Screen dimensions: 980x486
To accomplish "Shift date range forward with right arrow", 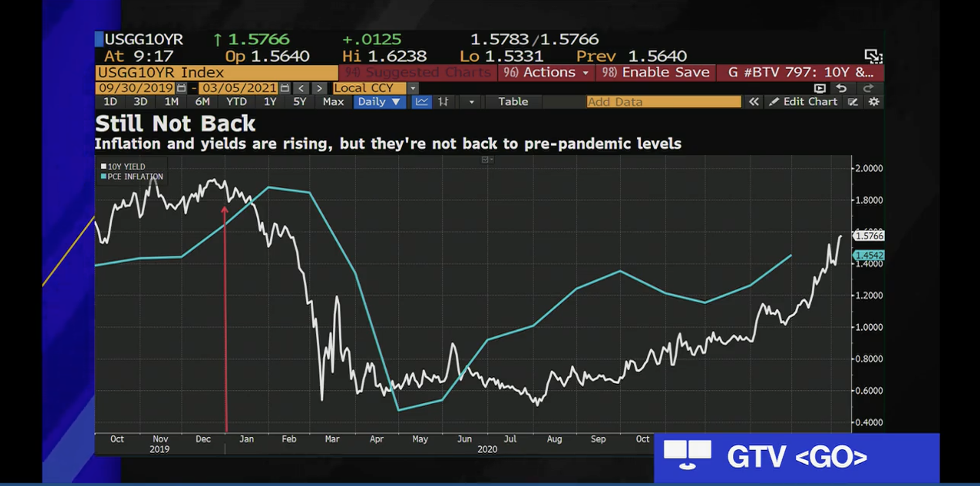I will 319,88.
